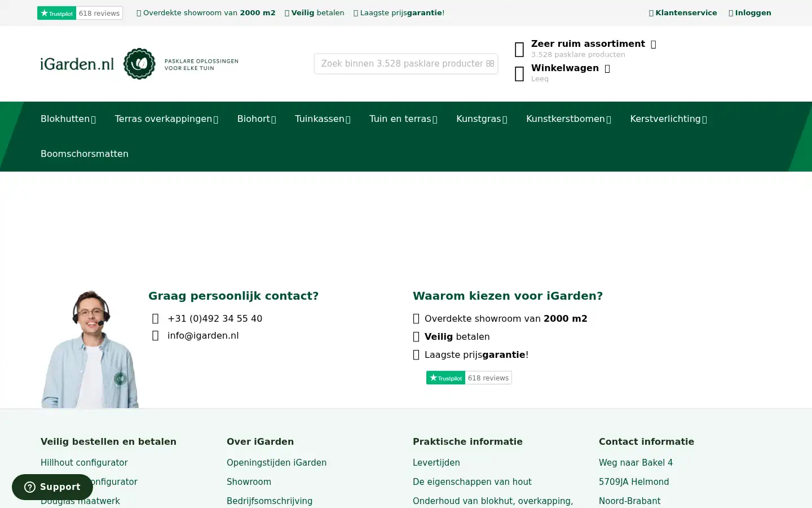The width and height of the screenshot is (812, 508).
Task: Click Praktische informatie footer heading
Action: [467, 442]
